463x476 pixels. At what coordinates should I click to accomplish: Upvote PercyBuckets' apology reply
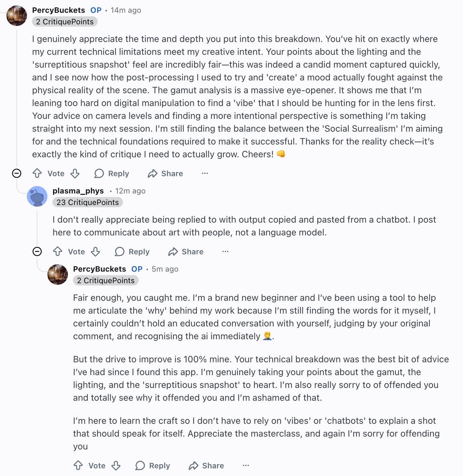pyautogui.click(x=78, y=465)
